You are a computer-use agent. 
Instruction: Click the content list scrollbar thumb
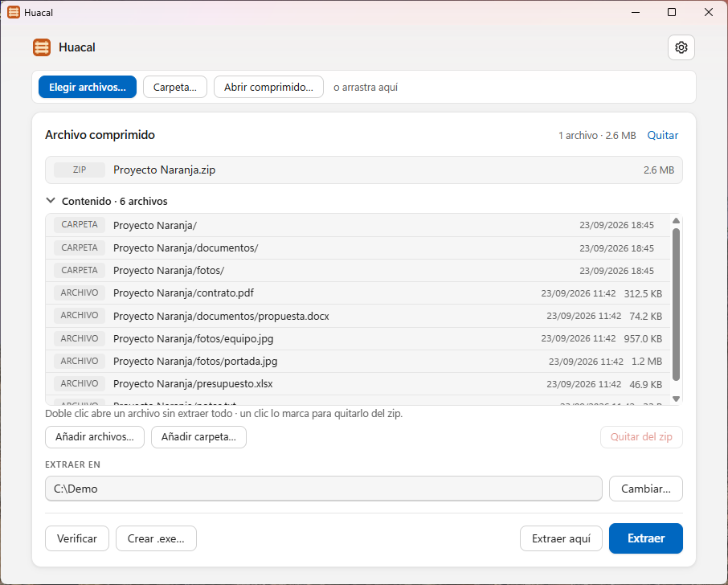(676, 305)
